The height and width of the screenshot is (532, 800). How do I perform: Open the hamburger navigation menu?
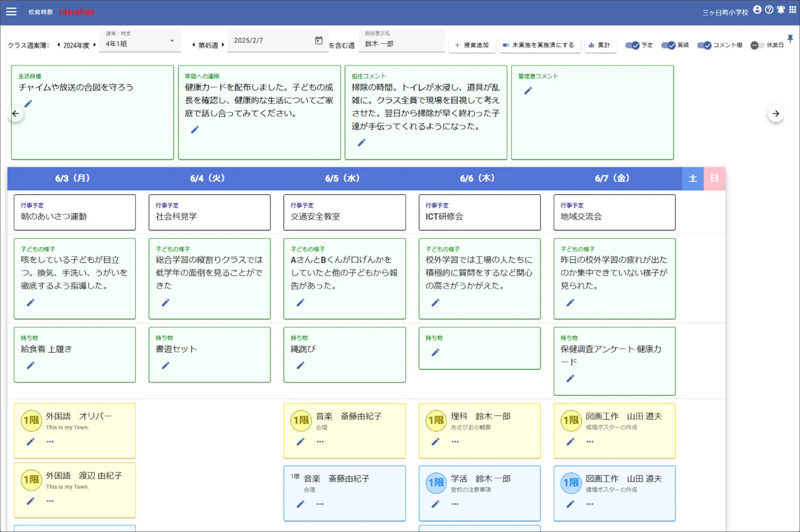point(11,11)
